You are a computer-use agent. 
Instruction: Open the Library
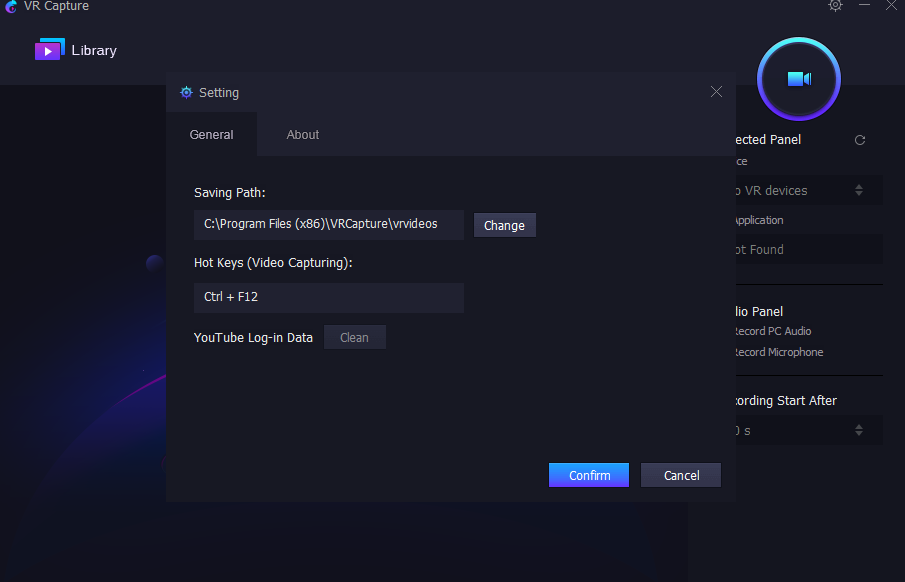[76, 50]
